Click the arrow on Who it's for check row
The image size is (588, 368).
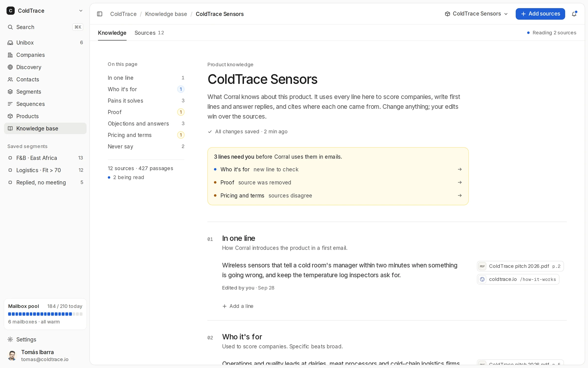click(460, 170)
